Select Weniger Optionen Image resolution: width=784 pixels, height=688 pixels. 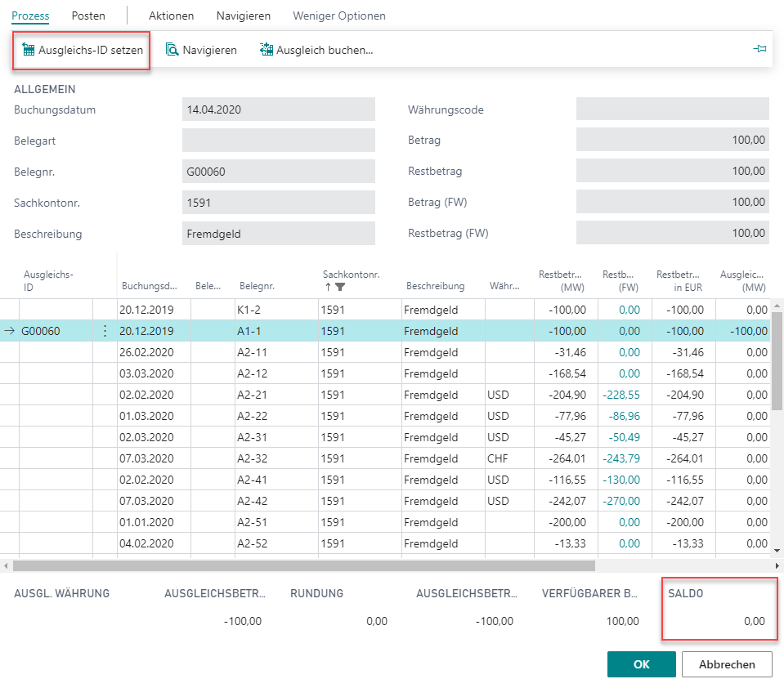(x=339, y=16)
